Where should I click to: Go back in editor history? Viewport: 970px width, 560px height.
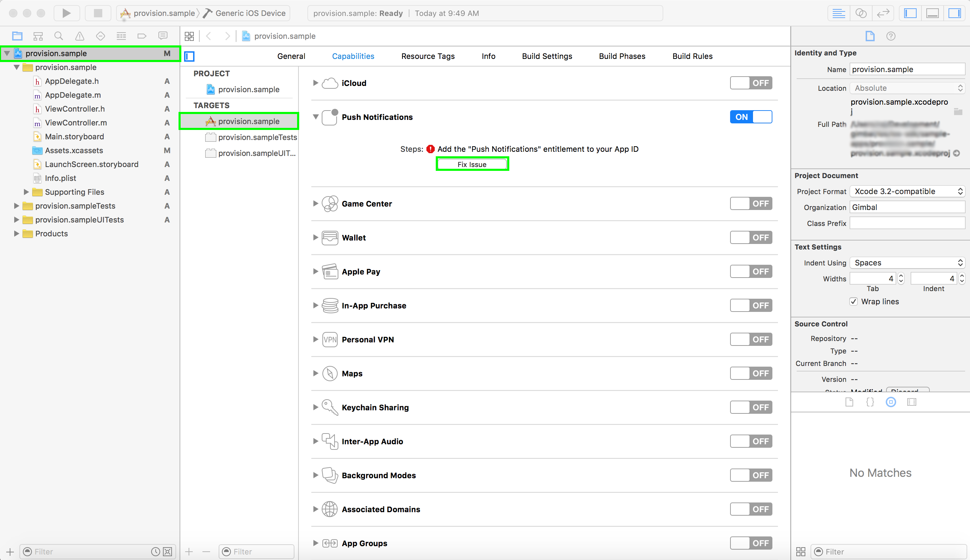[209, 36]
